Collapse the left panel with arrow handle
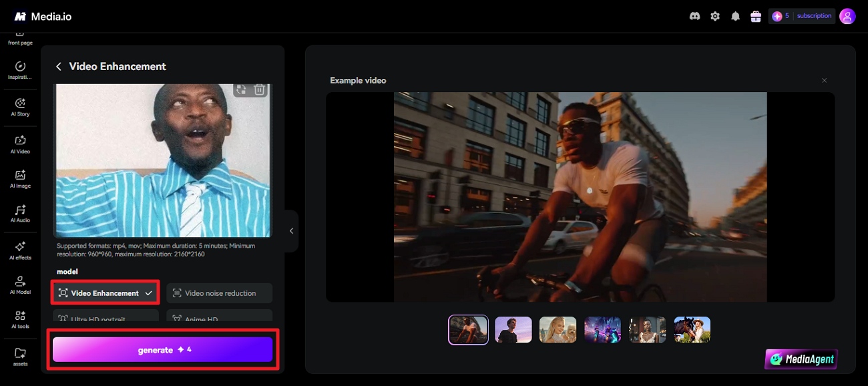This screenshot has height=386, width=868. (x=291, y=231)
